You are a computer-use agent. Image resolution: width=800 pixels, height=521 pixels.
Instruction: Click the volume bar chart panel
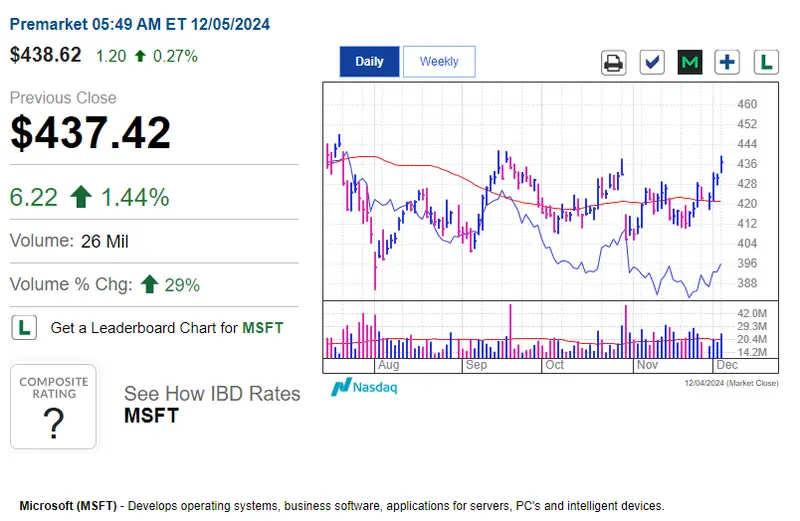[x=551, y=330]
